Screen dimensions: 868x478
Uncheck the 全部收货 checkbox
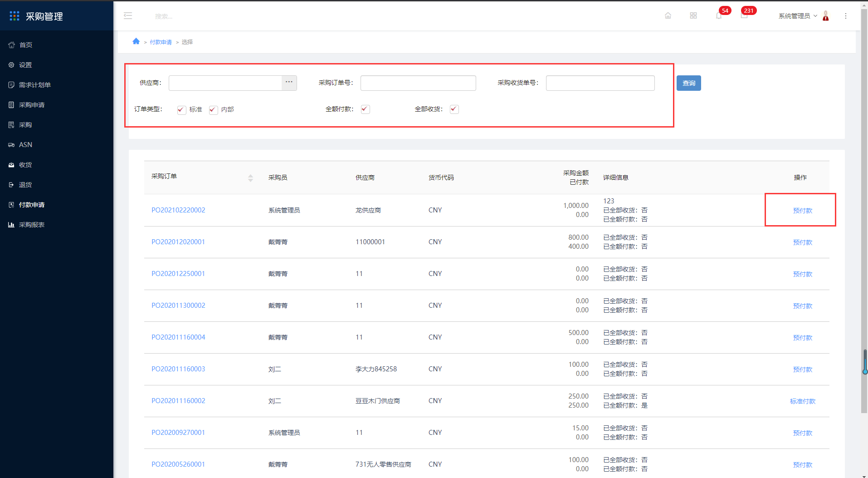click(454, 109)
